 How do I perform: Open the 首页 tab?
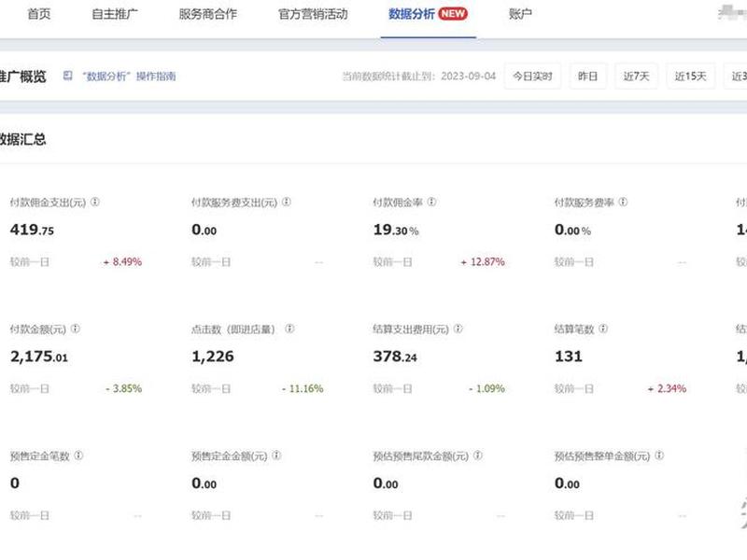click(39, 14)
